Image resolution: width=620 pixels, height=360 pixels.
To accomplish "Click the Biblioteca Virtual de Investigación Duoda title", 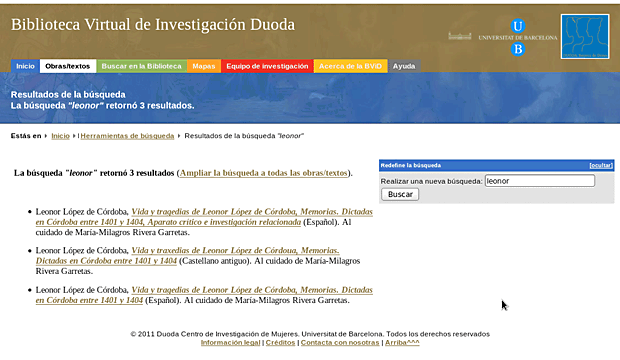I will click(x=153, y=25).
